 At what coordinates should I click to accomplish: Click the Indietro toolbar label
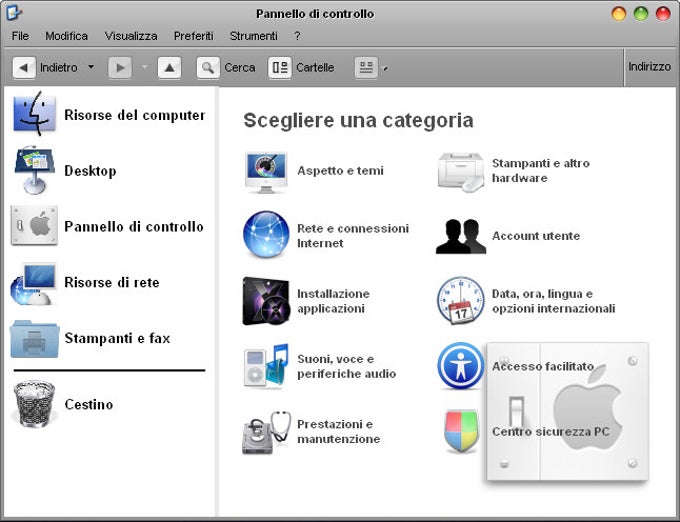point(59,68)
